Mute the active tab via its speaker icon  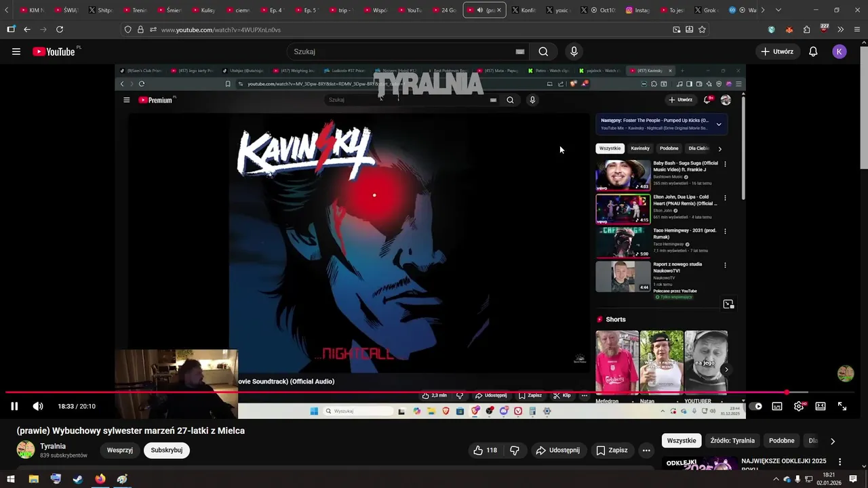[480, 10]
